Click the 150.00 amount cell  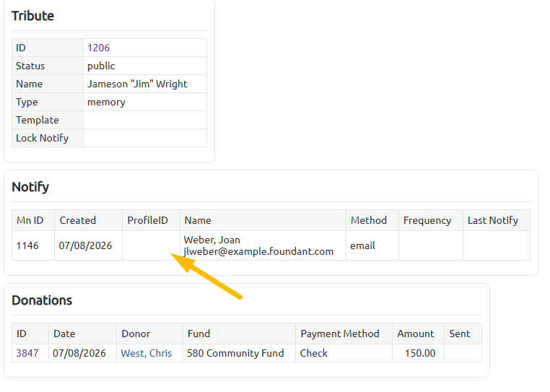click(418, 353)
